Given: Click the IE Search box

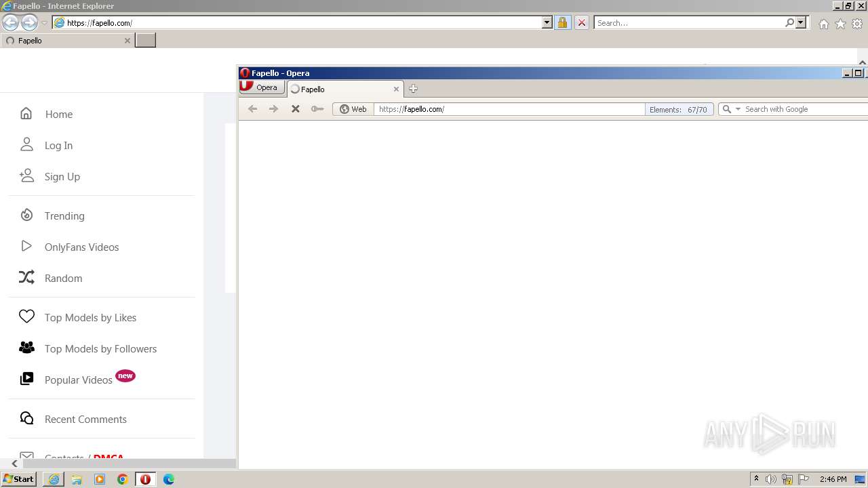Looking at the screenshot, I should point(689,23).
